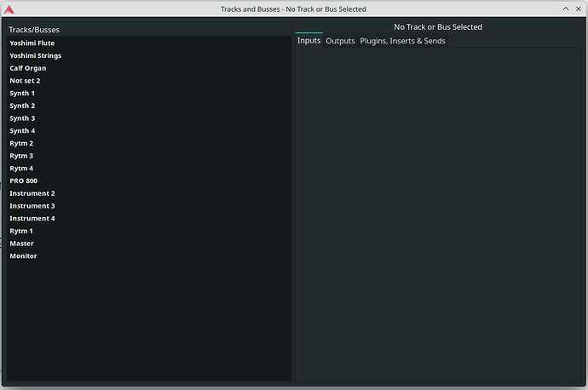Select the Synth 3 track

[149, 118]
